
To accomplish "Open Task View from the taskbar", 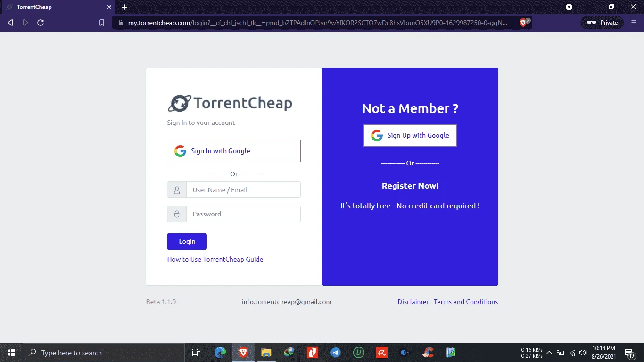I will [x=196, y=353].
